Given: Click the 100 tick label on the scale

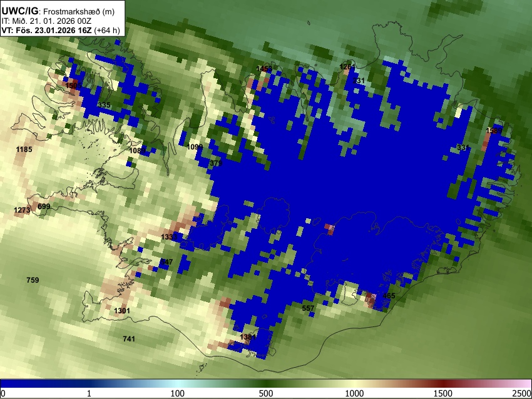Looking at the screenshot, I should pos(177,393).
